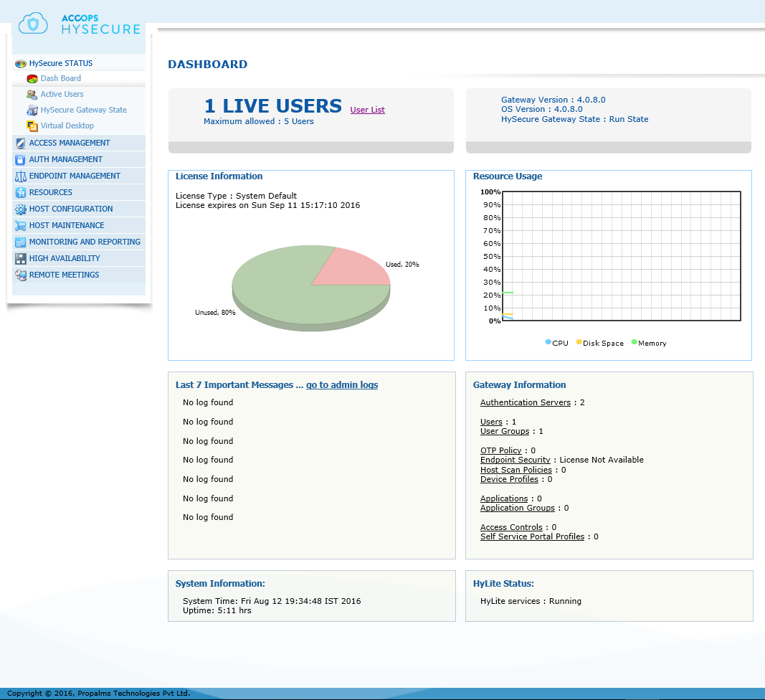Click the Auth Management lock icon
Image resolution: width=765 pixels, height=700 pixels.
point(21,160)
